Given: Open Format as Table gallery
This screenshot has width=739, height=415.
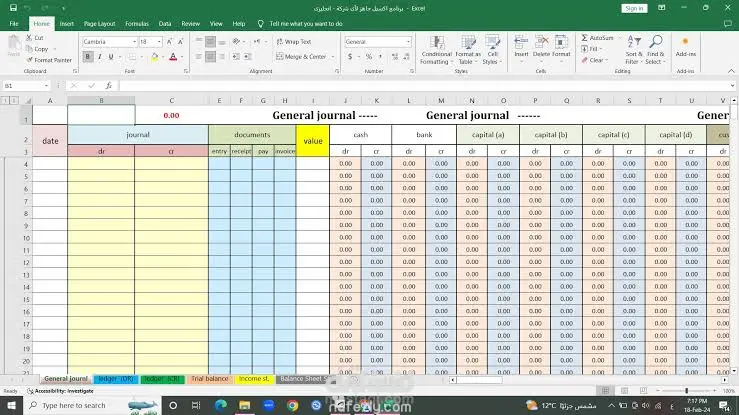Looking at the screenshot, I should coord(468,49).
